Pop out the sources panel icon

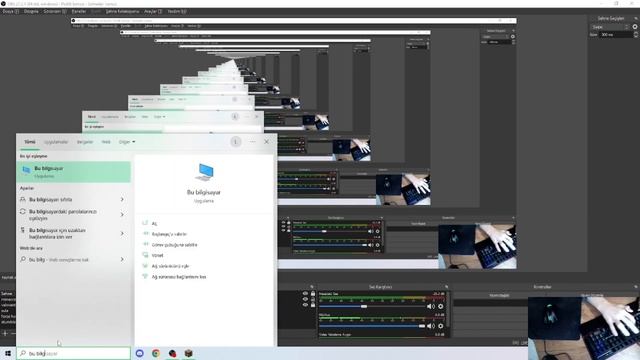click(312, 287)
